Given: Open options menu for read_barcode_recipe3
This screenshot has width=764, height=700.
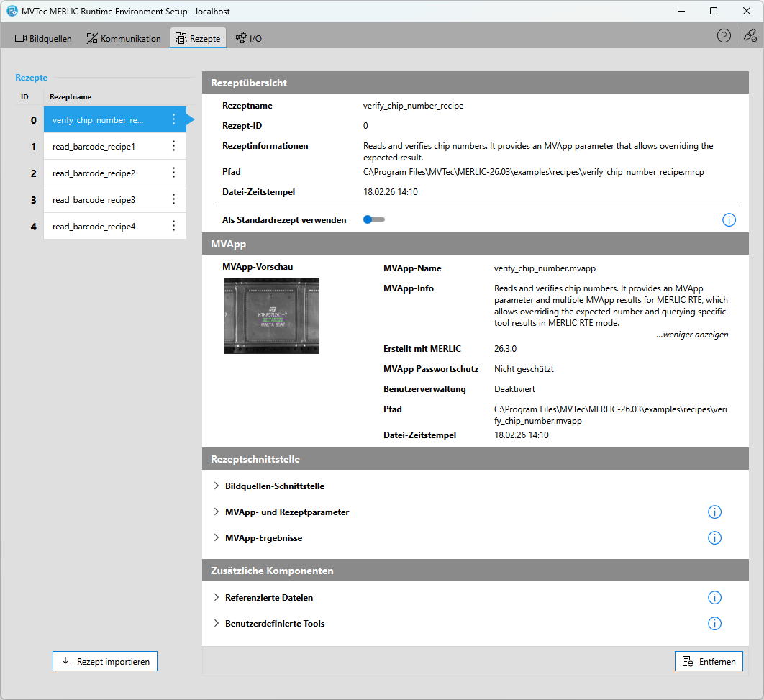Looking at the screenshot, I should click(x=173, y=199).
